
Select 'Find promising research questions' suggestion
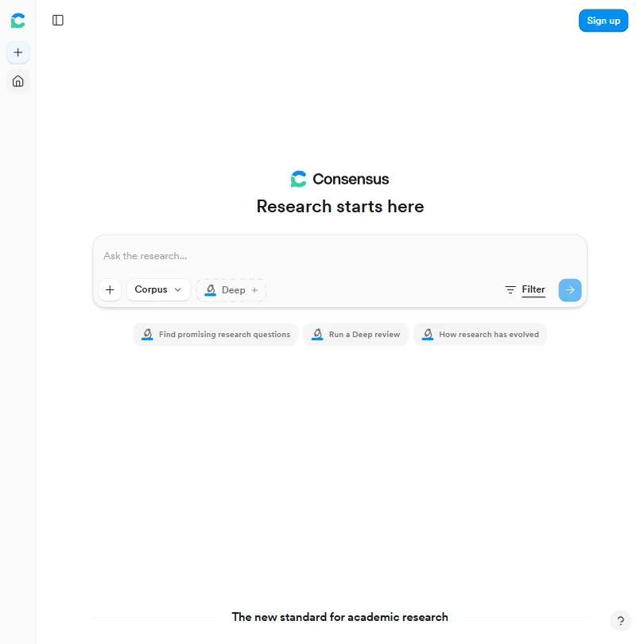[215, 334]
